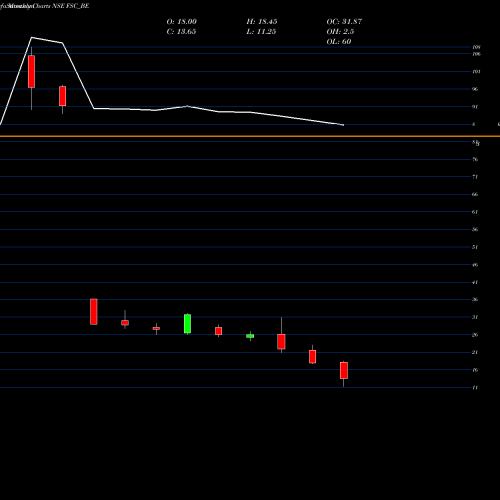Image resolution: width=500 pixels, height=500 pixels.
Task: Click the y-axis label 41
Action: click(475, 283)
